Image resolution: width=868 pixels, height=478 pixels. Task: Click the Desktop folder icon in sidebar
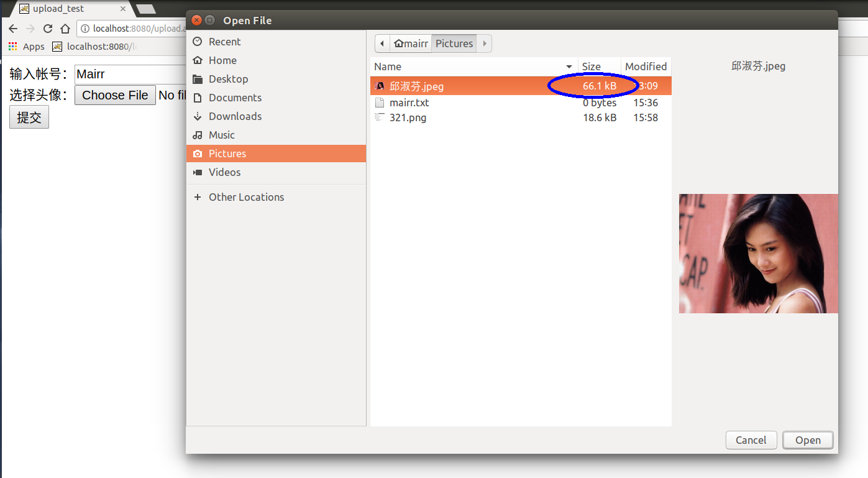198,79
